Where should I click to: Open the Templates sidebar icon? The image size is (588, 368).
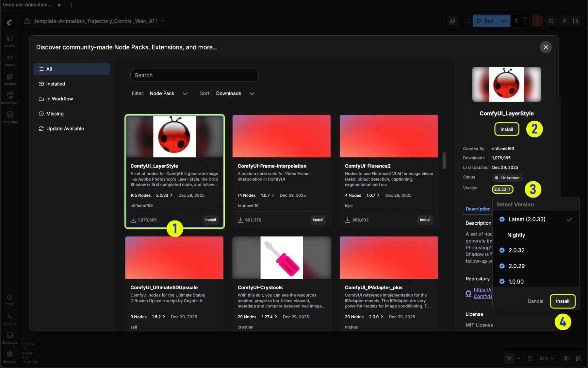coord(9,117)
